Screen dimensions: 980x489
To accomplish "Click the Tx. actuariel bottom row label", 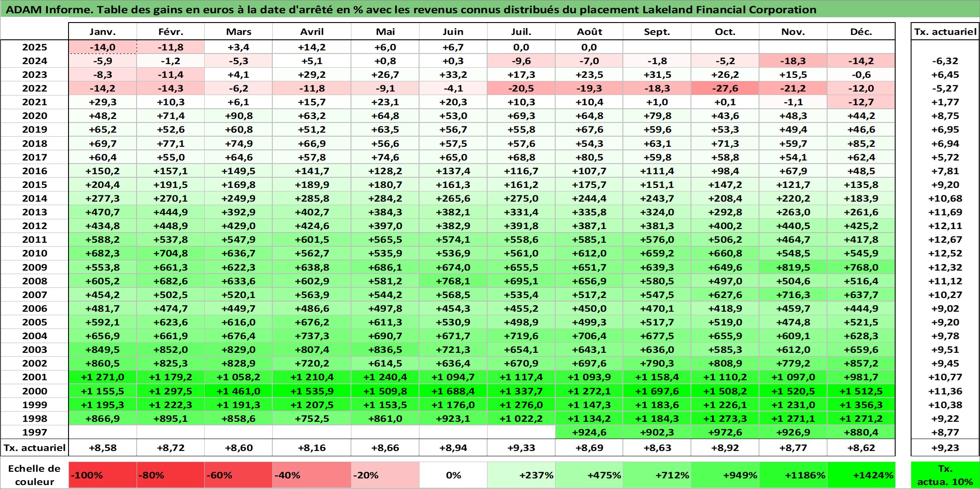I will point(34,448).
